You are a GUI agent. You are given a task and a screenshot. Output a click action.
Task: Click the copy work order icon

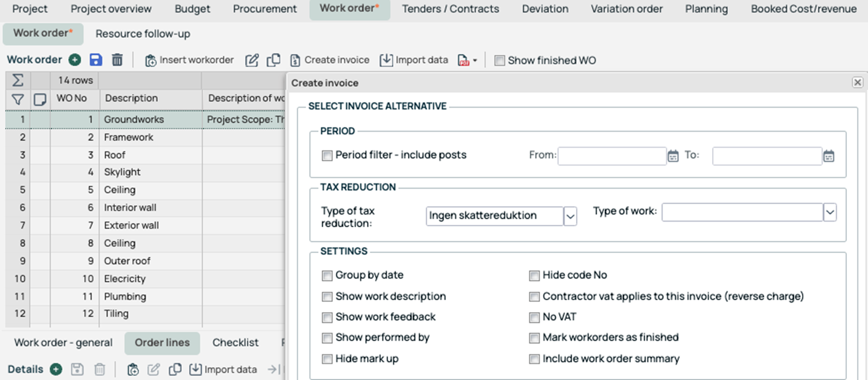274,60
